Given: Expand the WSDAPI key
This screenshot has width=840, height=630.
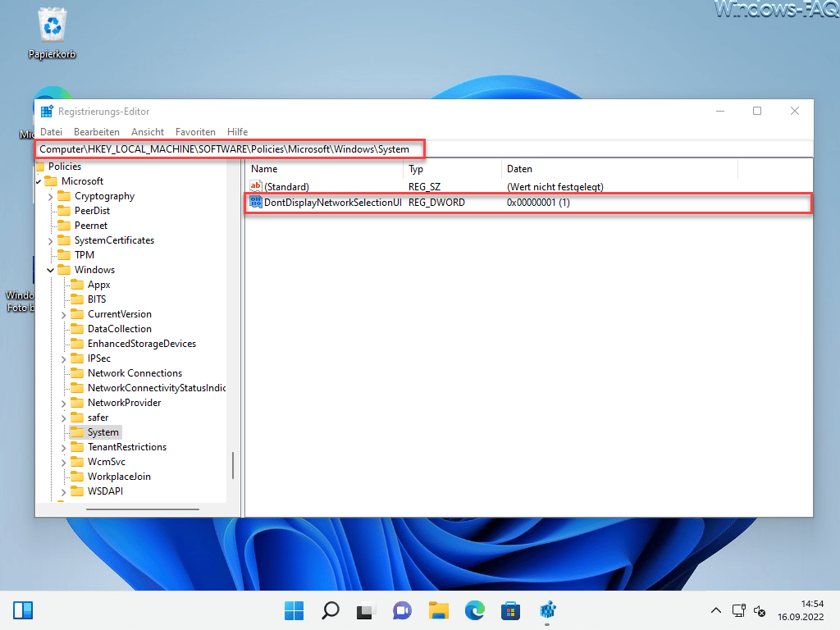Looking at the screenshot, I should point(64,492).
